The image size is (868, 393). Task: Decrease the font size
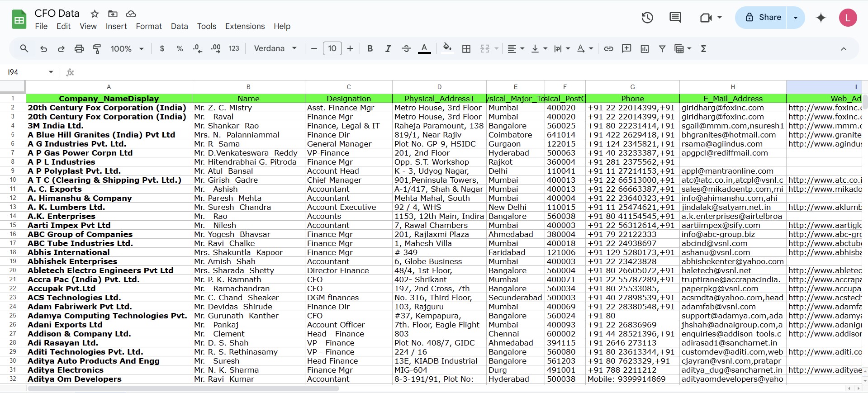pyautogui.click(x=314, y=48)
